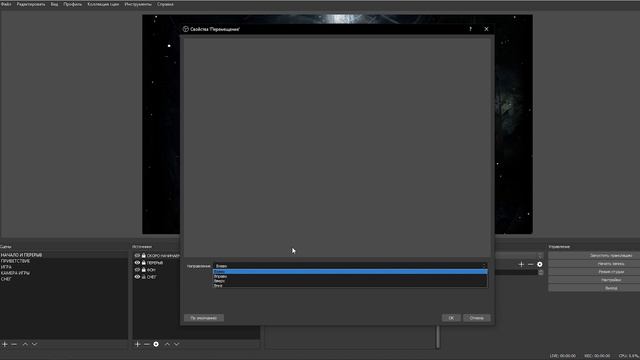Open the Вид menu
Viewport: 640px width, 360px height.
click(54, 4)
